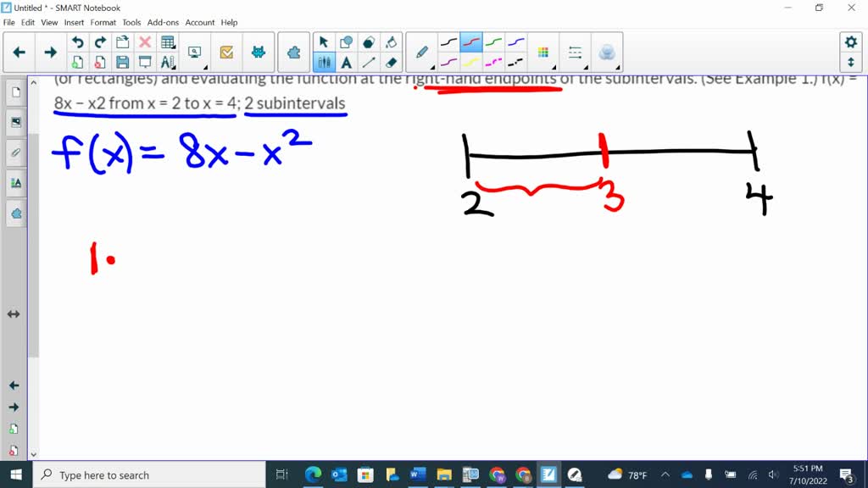Expand the magnifier tool corner arrow
The height and width of the screenshot is (488, 868).
tap(206, 68)
